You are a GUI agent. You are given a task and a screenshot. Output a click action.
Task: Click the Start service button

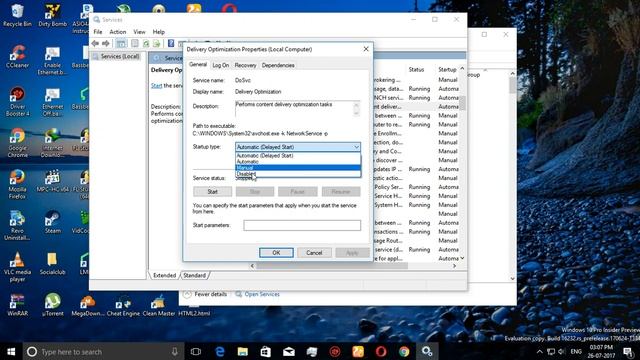pyautogui.click(x=213, y=191)
